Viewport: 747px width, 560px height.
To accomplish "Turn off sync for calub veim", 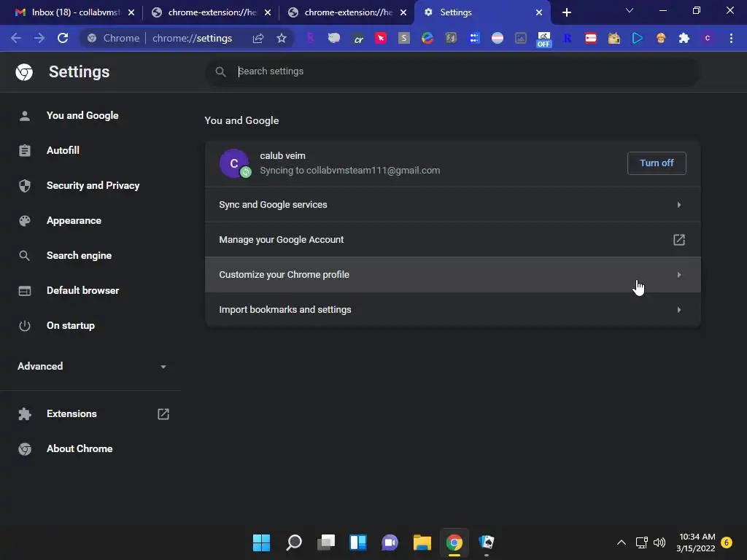I will (657, 163).
